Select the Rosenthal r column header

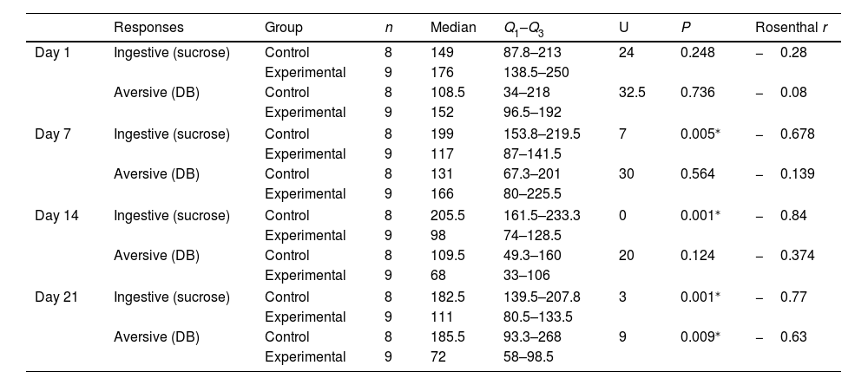(x=791, y=28)
